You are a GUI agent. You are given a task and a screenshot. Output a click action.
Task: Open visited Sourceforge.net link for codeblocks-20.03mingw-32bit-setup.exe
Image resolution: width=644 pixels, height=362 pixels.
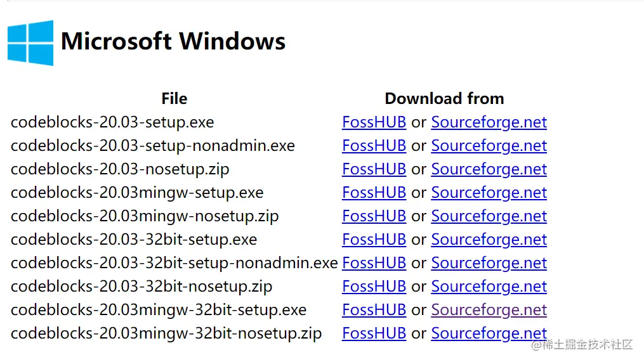click(489, 309)
